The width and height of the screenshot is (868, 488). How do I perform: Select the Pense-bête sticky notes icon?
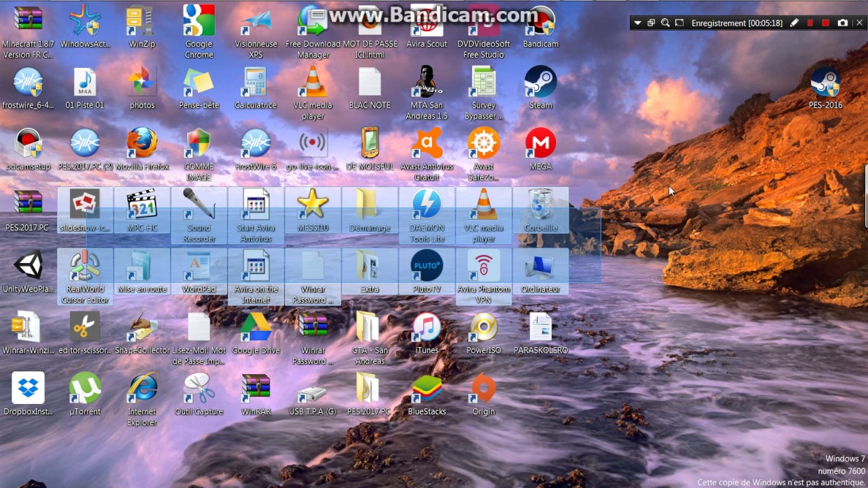coord(199,82)
